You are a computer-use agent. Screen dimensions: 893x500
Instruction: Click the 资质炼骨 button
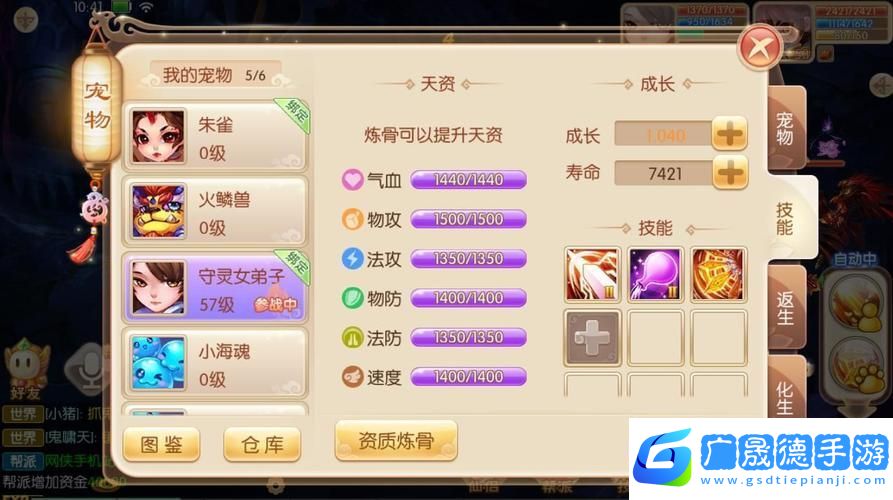[x=396, y=440]
